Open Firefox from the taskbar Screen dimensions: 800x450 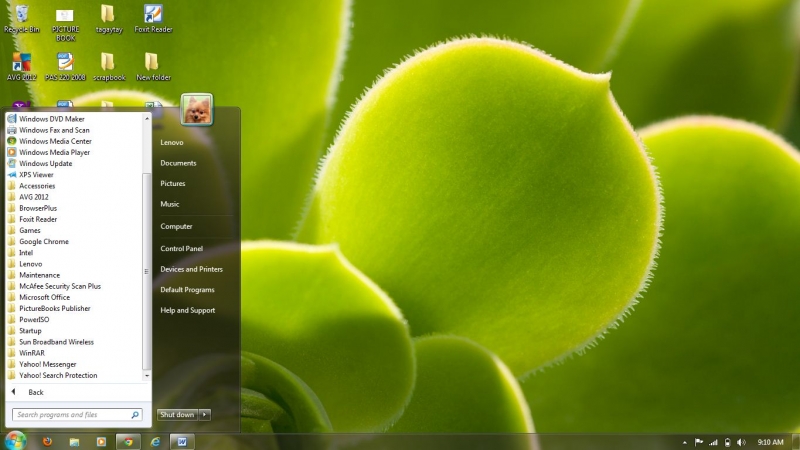(x=46, y=441)
